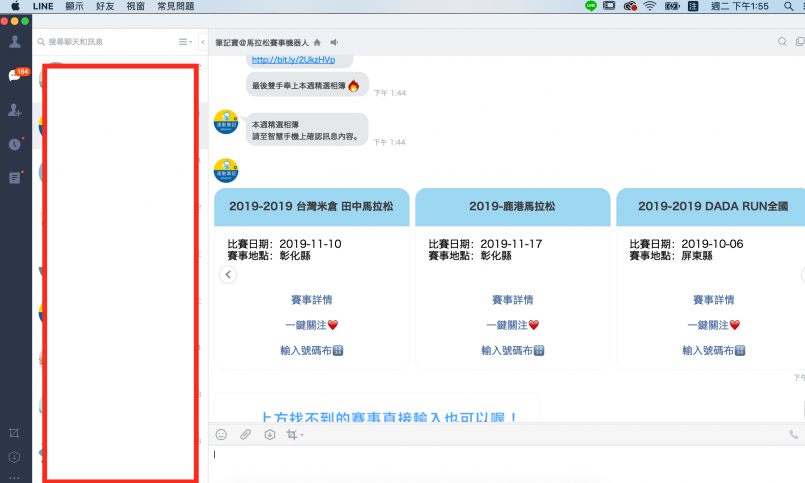
Task: Open the Keep download icon in the sidebar
Action: (14, 456)
